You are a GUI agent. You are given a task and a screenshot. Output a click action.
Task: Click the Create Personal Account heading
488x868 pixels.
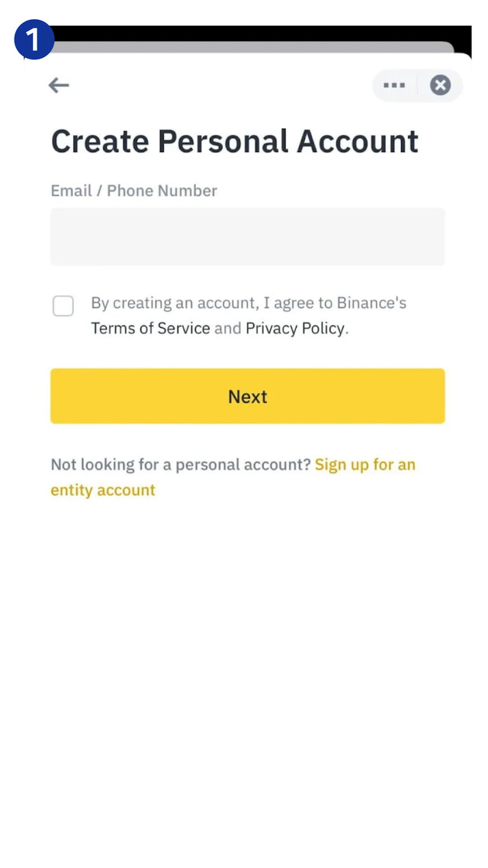235,142
